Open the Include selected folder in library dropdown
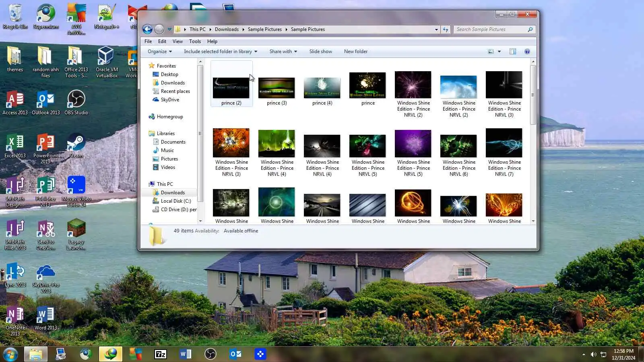 point(221,51)
